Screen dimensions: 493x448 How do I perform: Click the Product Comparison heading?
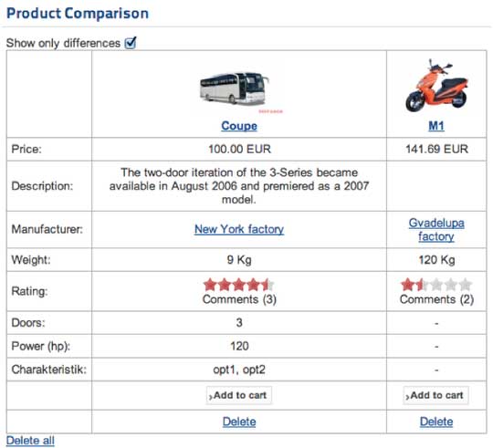click(78, 14)
